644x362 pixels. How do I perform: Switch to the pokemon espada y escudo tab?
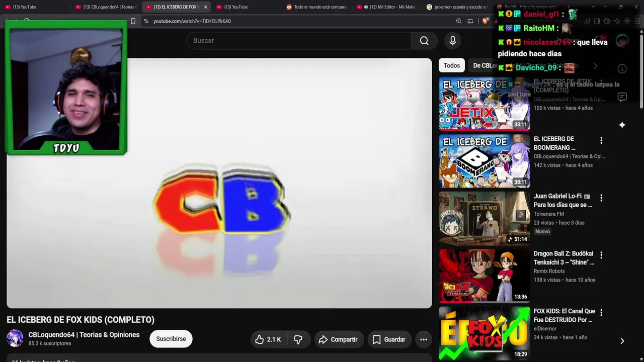coord(457,7)
